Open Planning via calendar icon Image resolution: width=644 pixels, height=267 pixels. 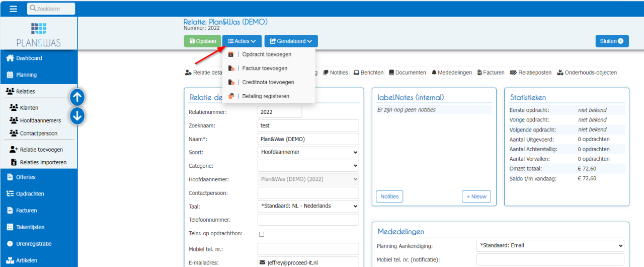(x=10, y=75)
